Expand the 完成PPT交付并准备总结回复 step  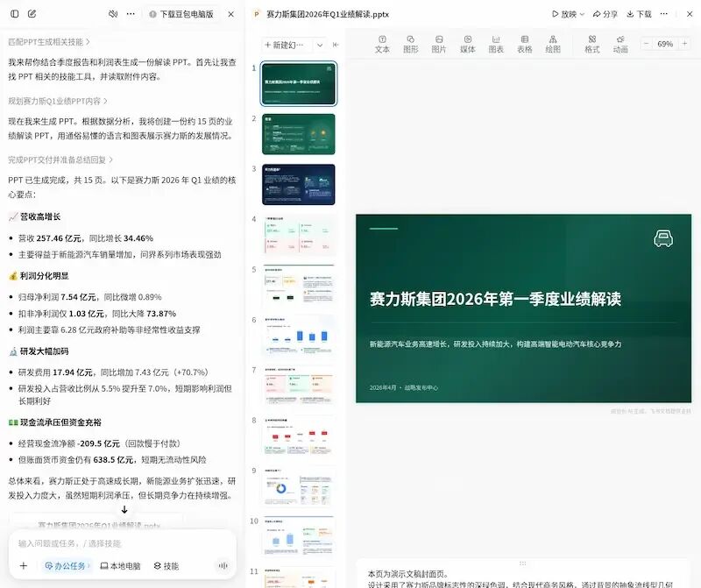point(60,159)
